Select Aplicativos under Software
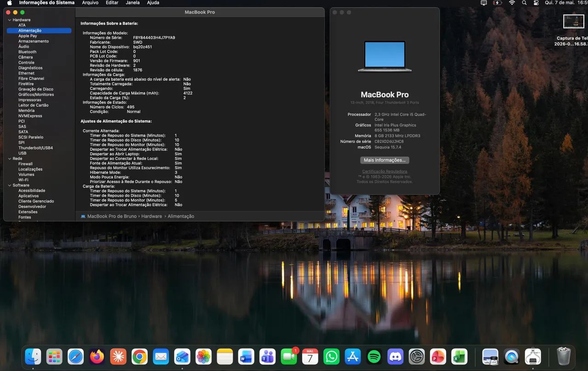Screen dimensions: 588x371 [28, 196]
